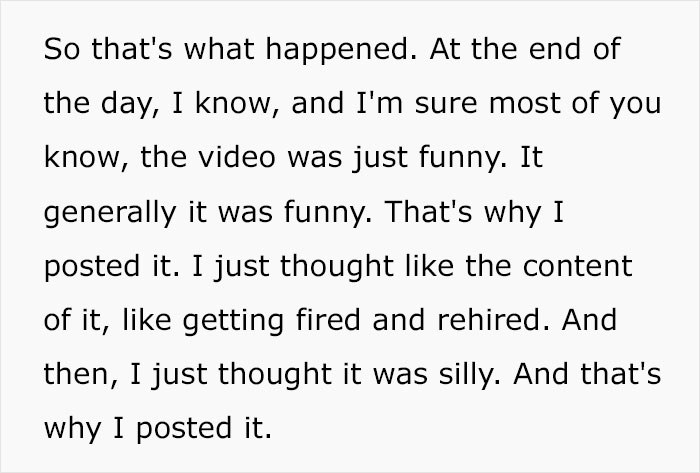700x473 pixels.
Task: Select the word "end" in the text
Action: [x=555, y=48]
